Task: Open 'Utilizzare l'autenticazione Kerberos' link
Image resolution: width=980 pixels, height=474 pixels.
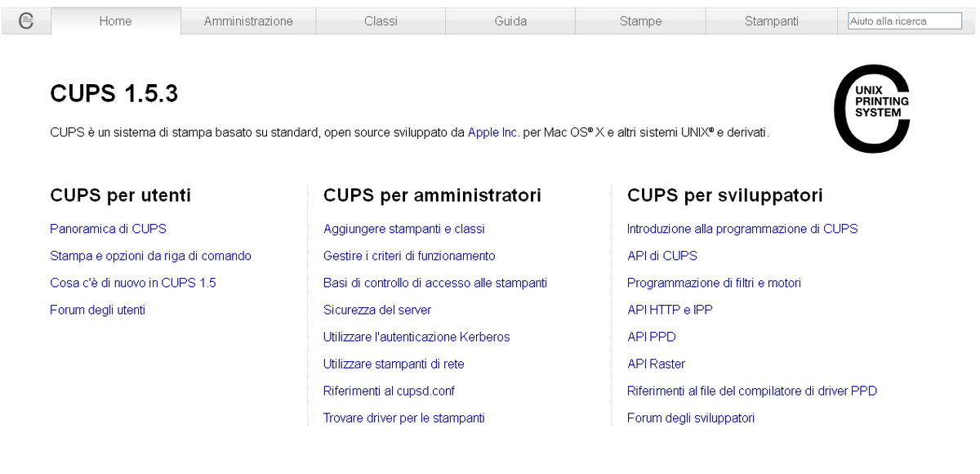Action: [416, 337]
